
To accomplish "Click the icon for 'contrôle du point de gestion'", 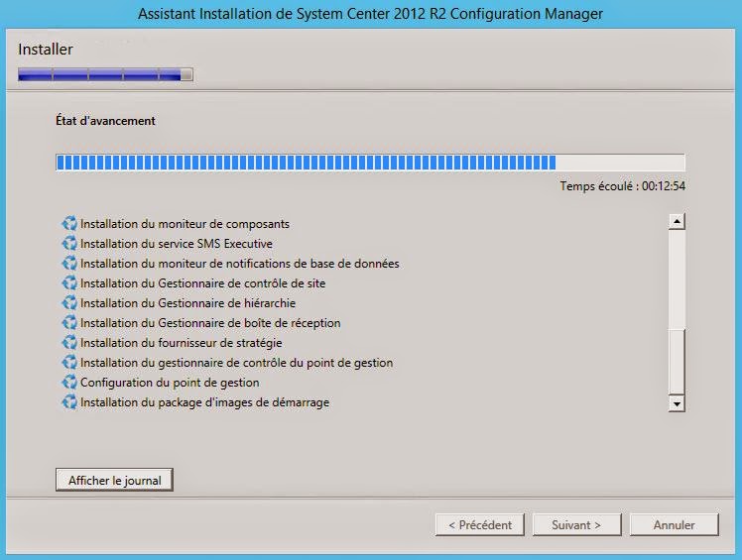I will [x=69, y=363].
